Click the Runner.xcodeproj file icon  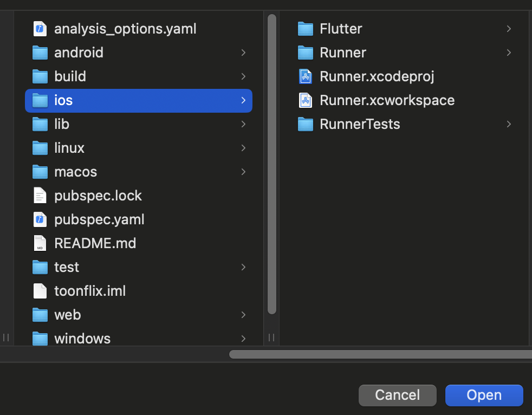click(x=306, y=76)
